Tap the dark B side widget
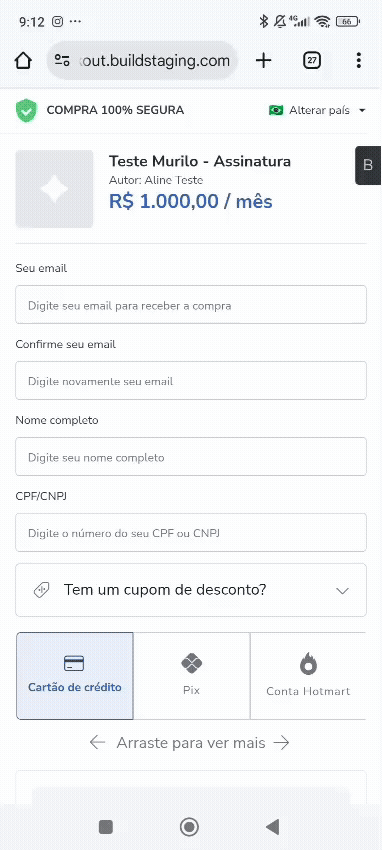382x850 pixels. click(x=368, y=165)
